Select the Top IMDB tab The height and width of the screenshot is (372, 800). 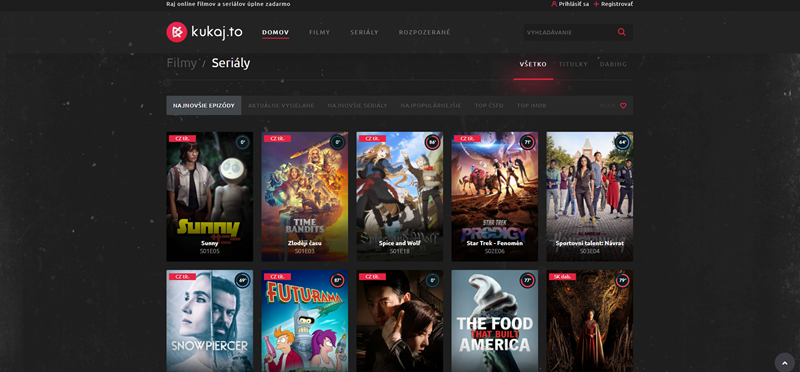(x=532, y=106)
